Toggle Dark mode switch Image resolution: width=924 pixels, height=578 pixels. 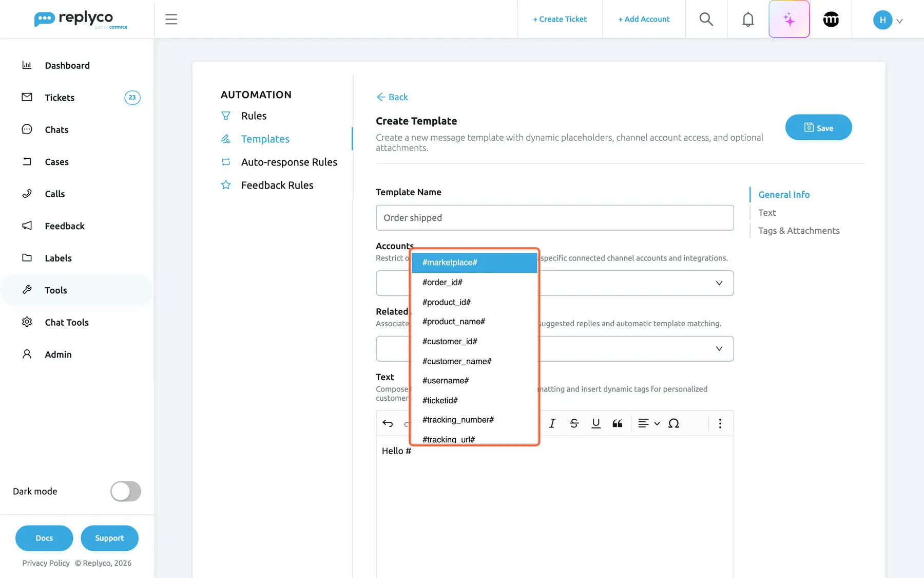tap(126, 491)
